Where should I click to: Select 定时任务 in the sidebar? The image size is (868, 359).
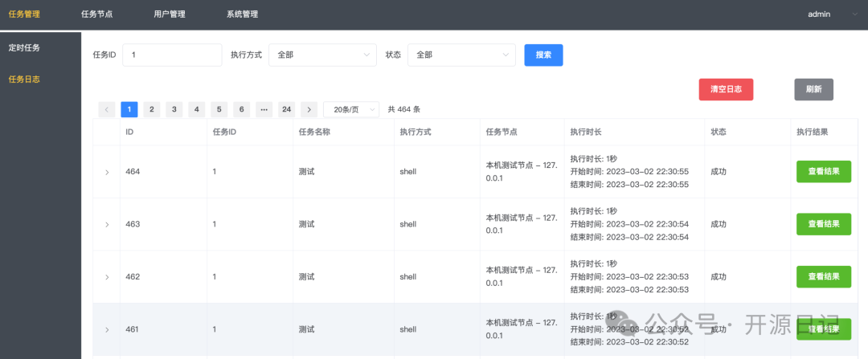(24, 47)
